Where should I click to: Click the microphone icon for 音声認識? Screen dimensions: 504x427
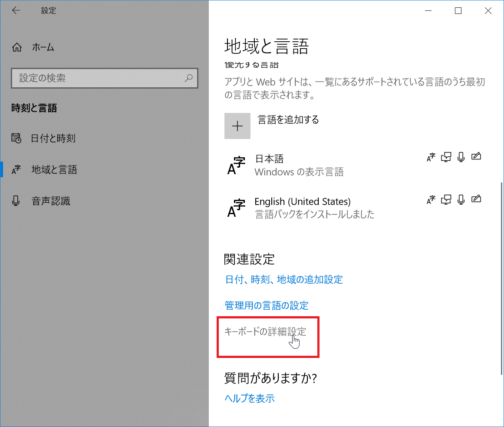click(16, 201)
